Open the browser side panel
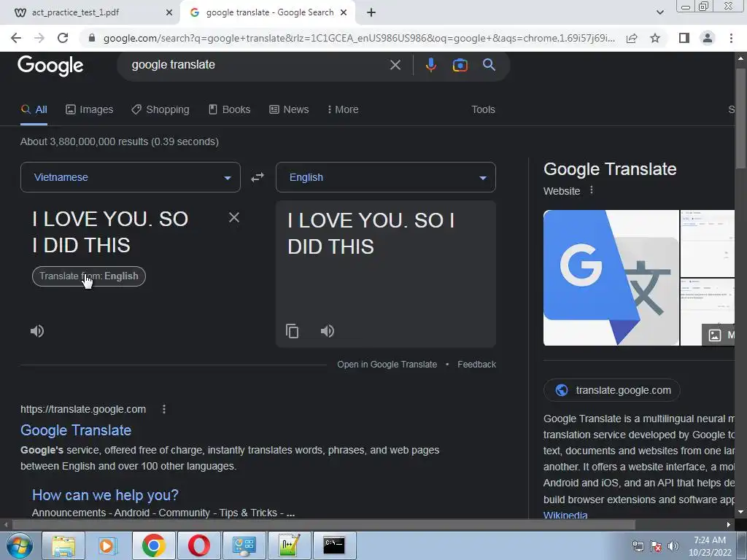This screenshot has height=560, width=747. [684, 38]
